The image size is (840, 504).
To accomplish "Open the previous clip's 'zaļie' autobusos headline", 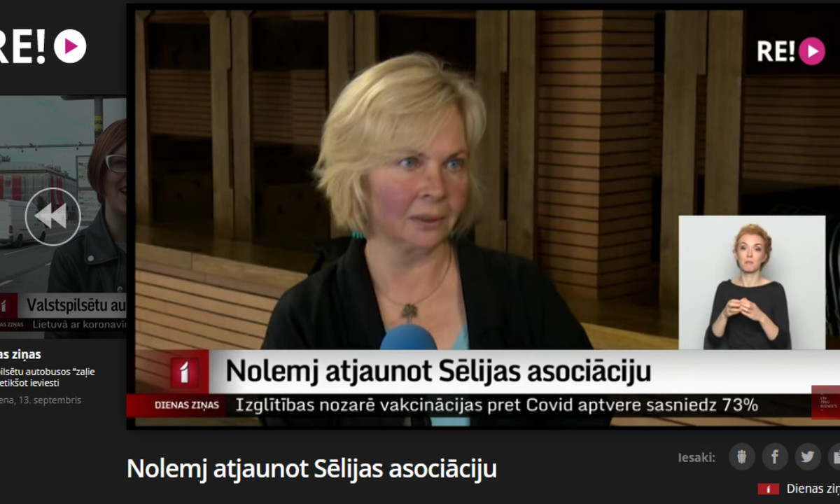I will click(x=48, y=377).
